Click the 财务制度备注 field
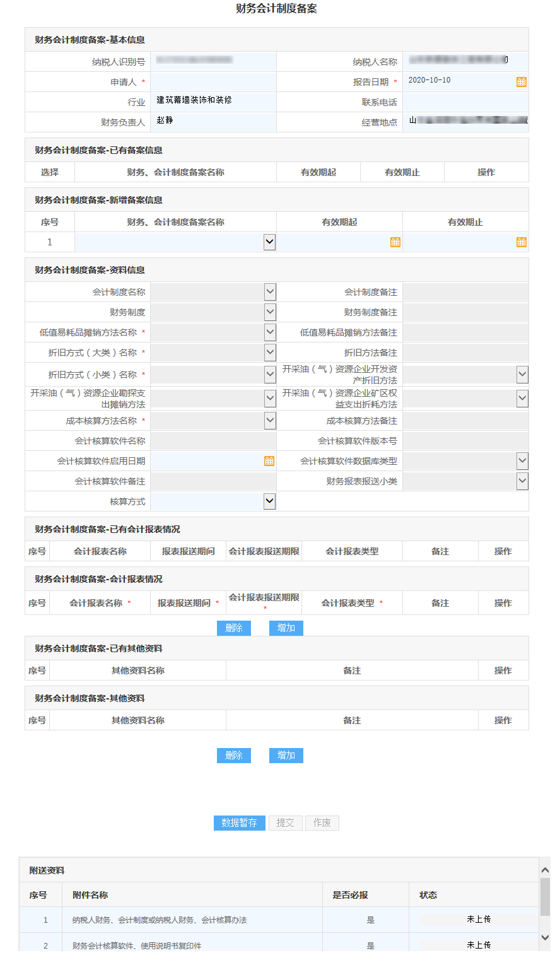The height and width of the screenshot is (965, 560). tap(465, 312)
